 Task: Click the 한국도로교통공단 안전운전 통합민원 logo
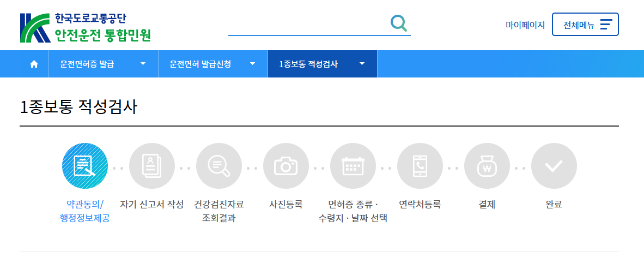[x=86, y=28]
